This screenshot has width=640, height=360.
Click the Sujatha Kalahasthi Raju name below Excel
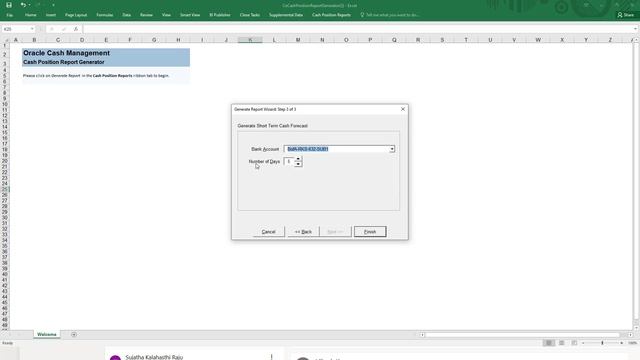[154, 357]
